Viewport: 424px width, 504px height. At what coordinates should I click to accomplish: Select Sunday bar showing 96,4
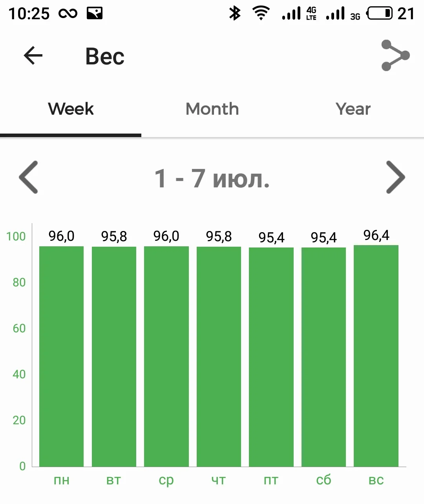[x=376, y=356]
